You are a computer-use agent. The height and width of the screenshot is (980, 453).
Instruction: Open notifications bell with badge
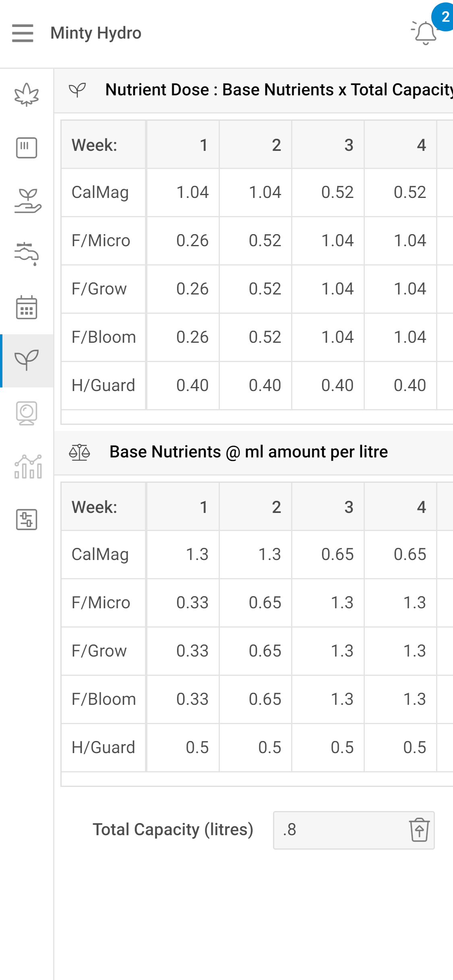pos(426,33)
